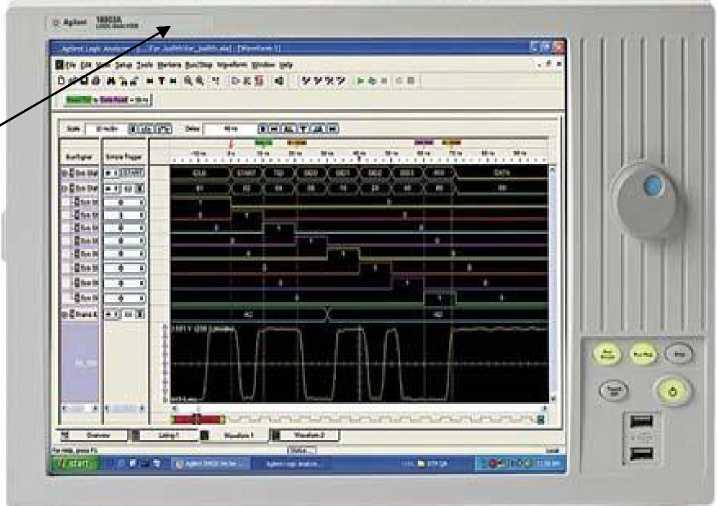Expand the last bus row above analog waveform
This screenshot has height=506, width=717.
(x=64, y=314)
